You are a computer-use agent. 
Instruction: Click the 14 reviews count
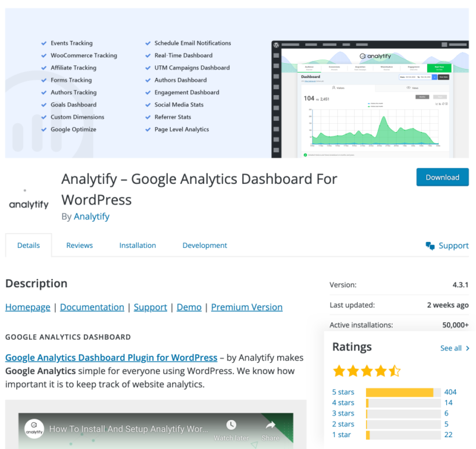449,403
